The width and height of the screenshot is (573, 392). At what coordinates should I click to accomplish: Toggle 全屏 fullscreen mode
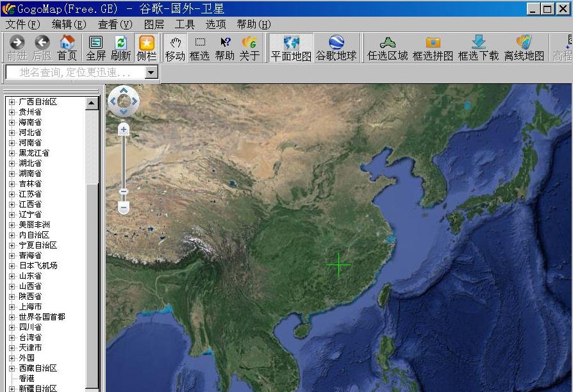[95, 47]
